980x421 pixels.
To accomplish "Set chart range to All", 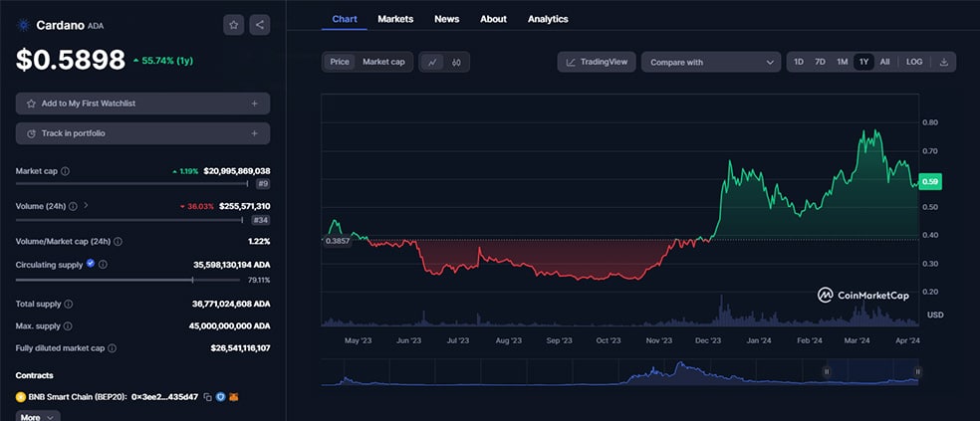I will coord(885,62).
